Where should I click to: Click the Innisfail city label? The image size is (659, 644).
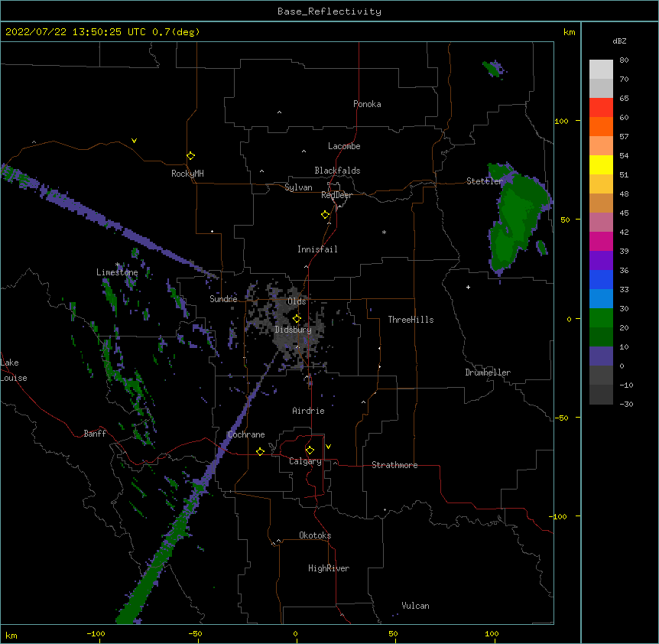[x=317, y=249]
